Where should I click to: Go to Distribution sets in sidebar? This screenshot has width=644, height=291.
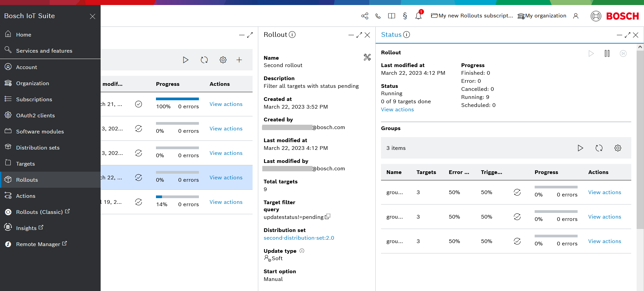pyautogui.click(x=38, y=148)
